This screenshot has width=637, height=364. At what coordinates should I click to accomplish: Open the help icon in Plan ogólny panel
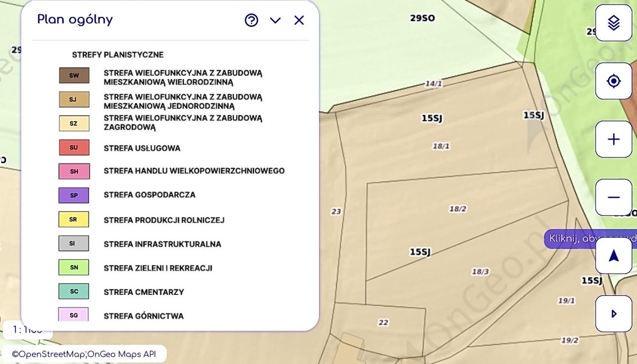point(251,20)
